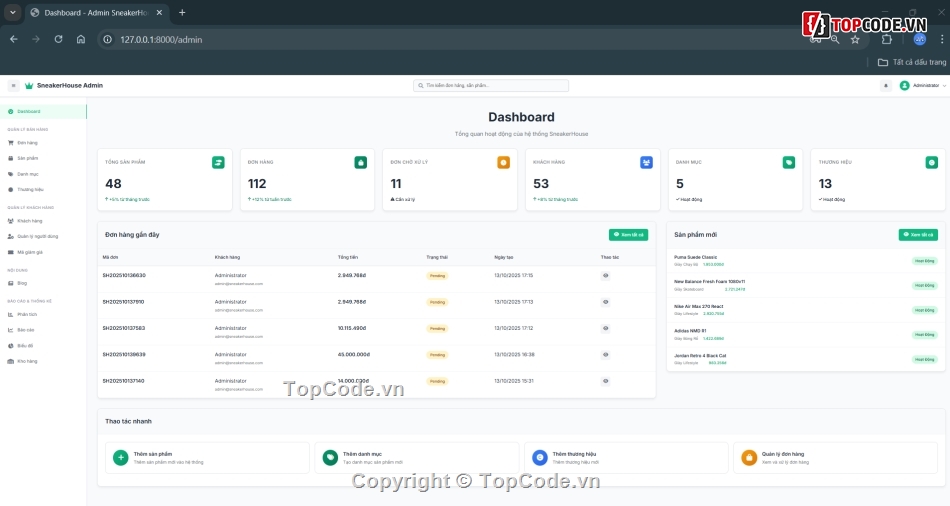Go to Mã giảm giá in sidebar
The height and width of the screenshot is (506, 950).
point(31,252)
